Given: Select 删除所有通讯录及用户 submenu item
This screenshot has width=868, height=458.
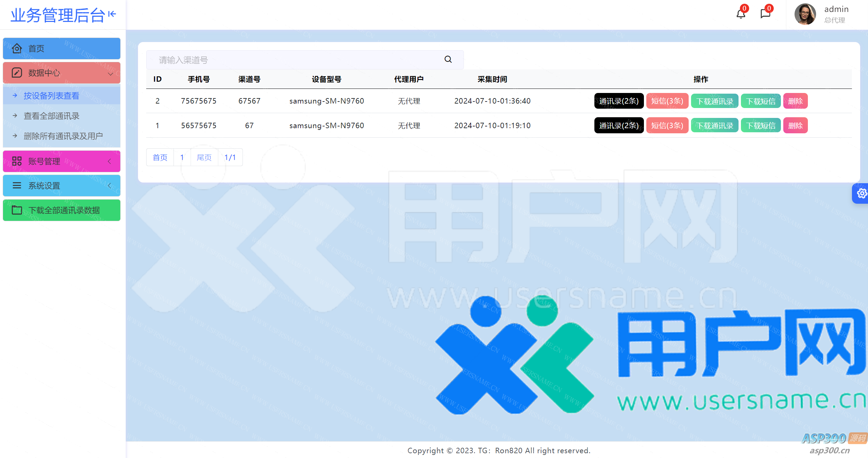Looking at the screenshot, I should coord(63,136).
